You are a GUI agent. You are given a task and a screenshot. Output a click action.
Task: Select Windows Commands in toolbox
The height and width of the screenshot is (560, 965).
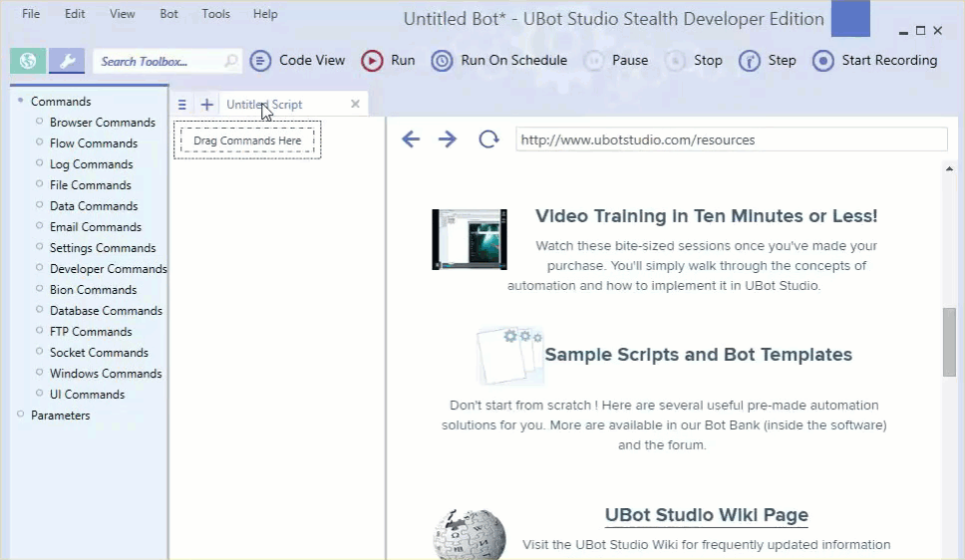(x=106, y=374)
